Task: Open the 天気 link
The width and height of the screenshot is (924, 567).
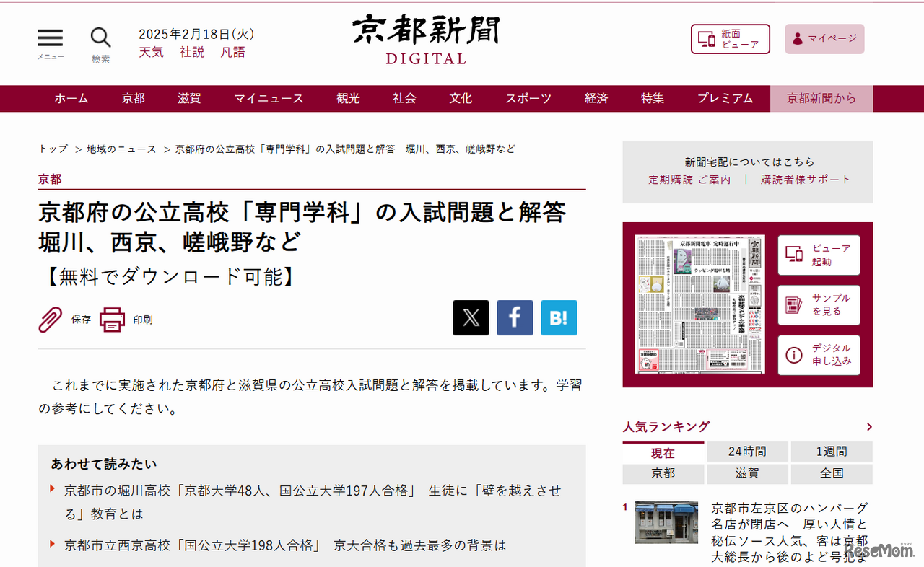Action: click(x=151, y=52)
